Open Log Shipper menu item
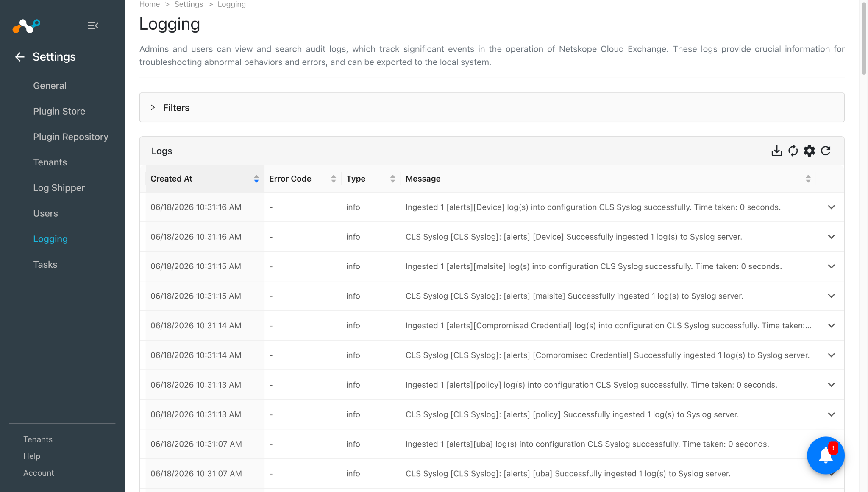 click(x=59, y=188)
